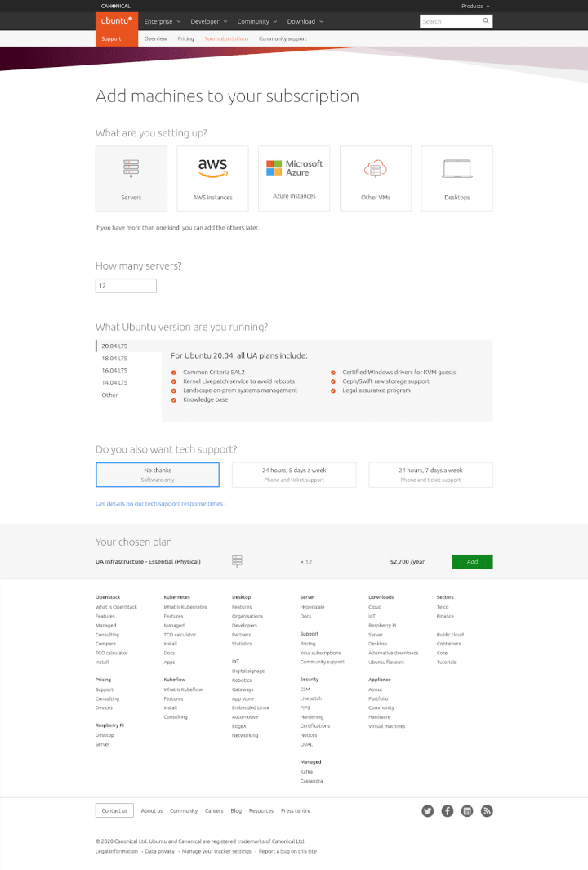Select No thanks software only option

point(158,475)
